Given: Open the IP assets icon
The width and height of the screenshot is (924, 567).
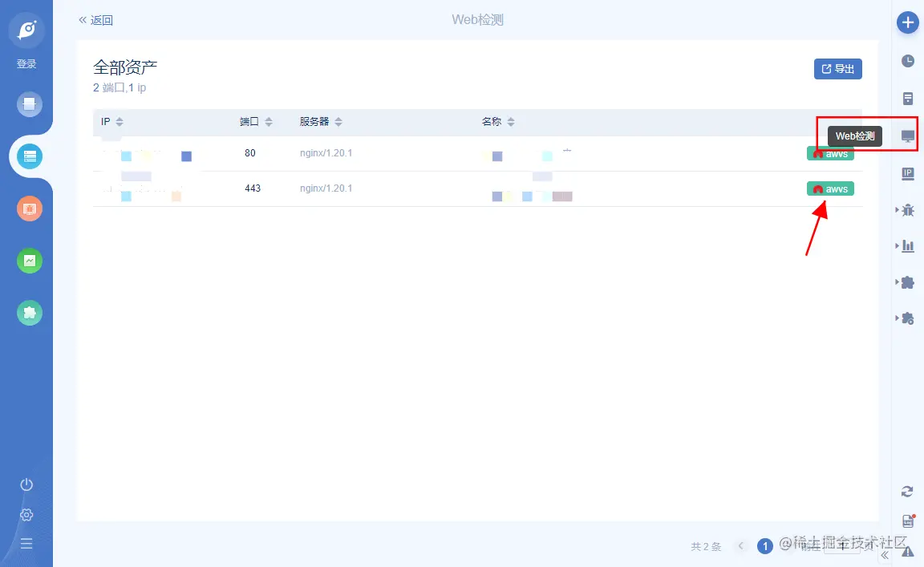Looking at the screenshot, I should (x=908, y=173).
